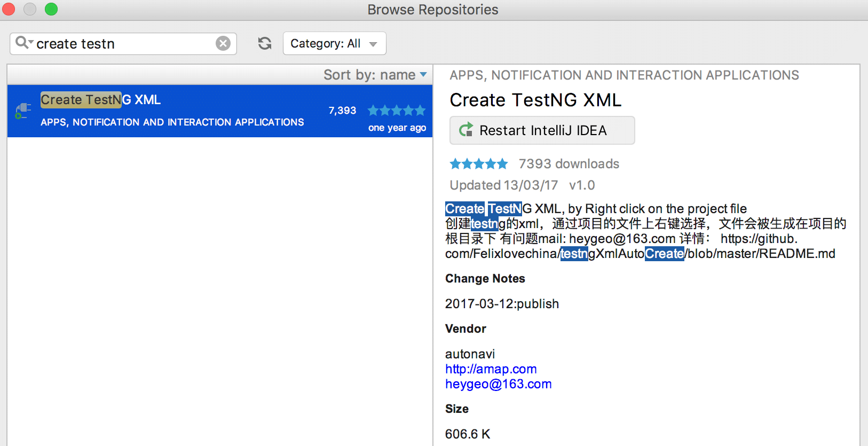Viewport: 868px width, 446px height.
Task: Refresh the plugin repository list
Action: (x=265, y=43)
